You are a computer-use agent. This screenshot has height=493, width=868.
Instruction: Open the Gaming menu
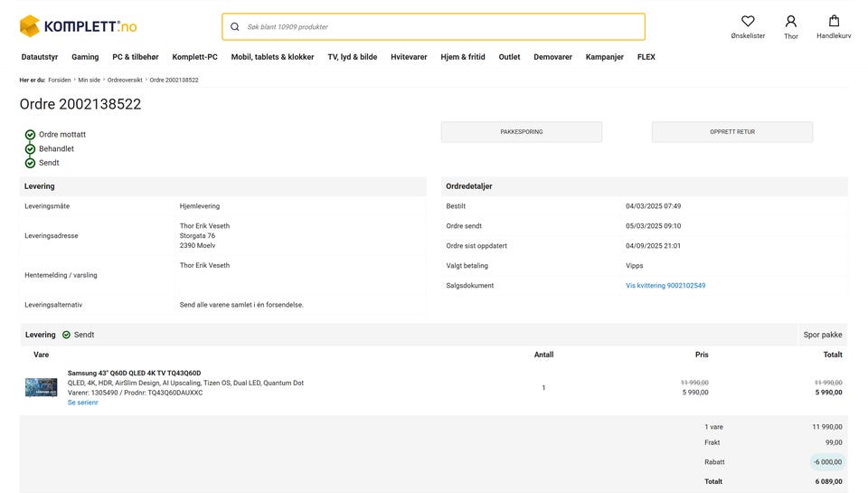[85, 57]
